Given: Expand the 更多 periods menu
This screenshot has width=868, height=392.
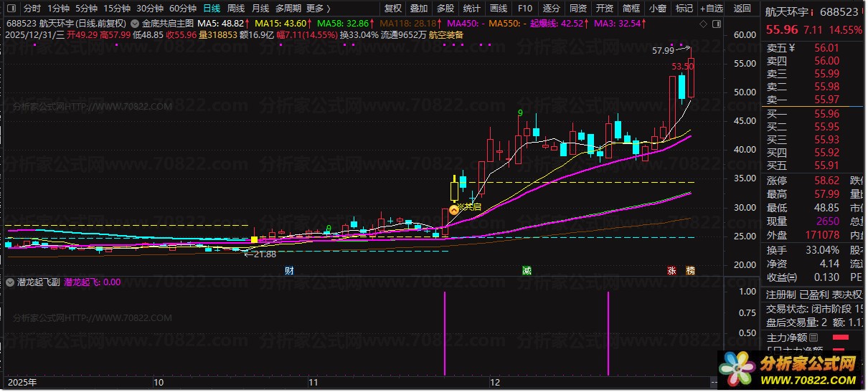Looking at the screenshot, I should pos(319,9).
